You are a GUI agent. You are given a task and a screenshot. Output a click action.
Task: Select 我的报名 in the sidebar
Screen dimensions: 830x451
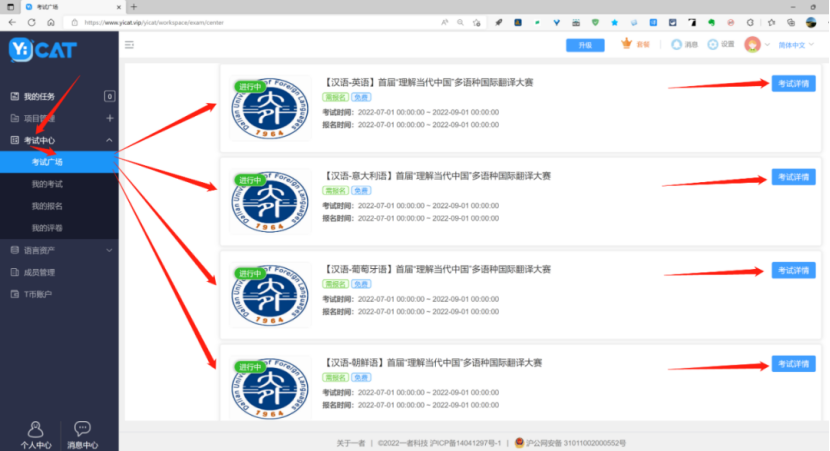click(47, 206)
